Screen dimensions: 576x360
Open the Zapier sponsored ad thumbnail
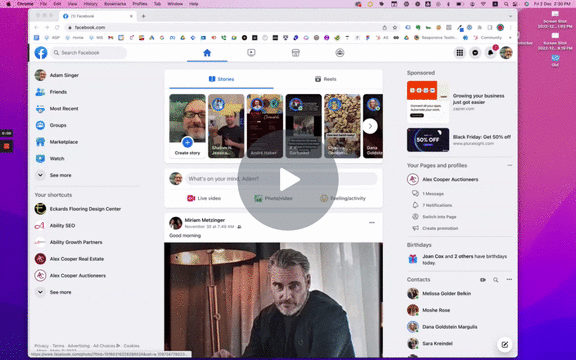[428, 102]
